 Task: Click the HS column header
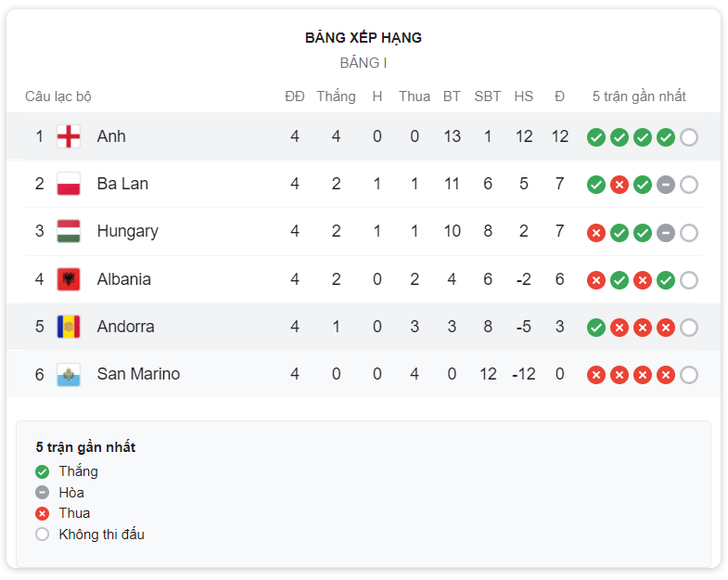coord(524,97)
